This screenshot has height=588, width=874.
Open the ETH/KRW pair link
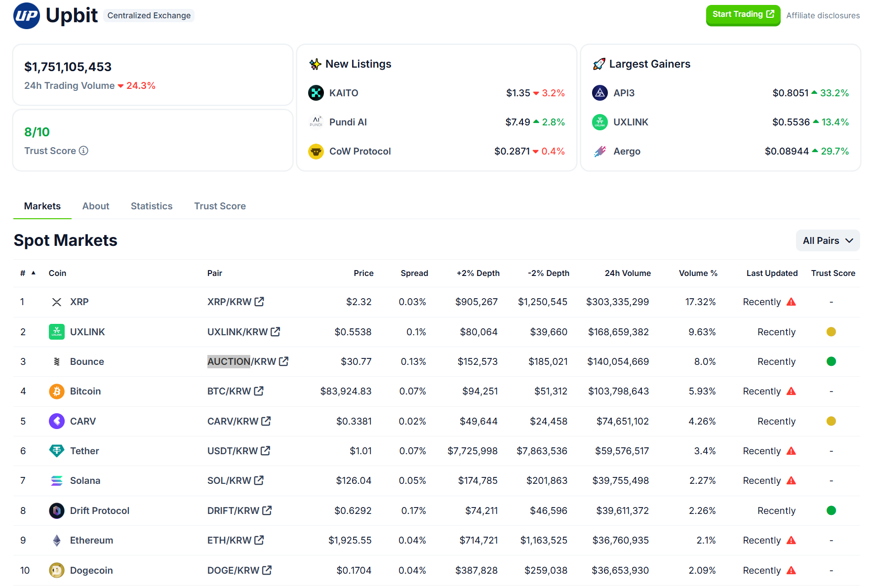click(x=236, y=540)
